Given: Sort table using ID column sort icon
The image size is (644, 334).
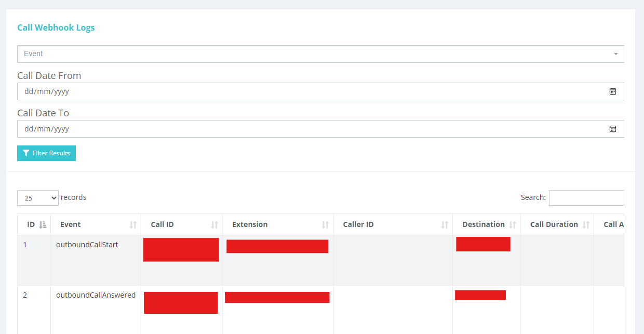Looking at the screenshot, I should coord(42,224).
